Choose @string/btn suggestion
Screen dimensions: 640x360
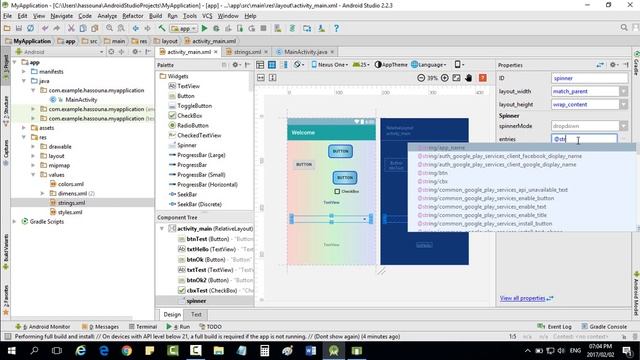click(433, 173)
